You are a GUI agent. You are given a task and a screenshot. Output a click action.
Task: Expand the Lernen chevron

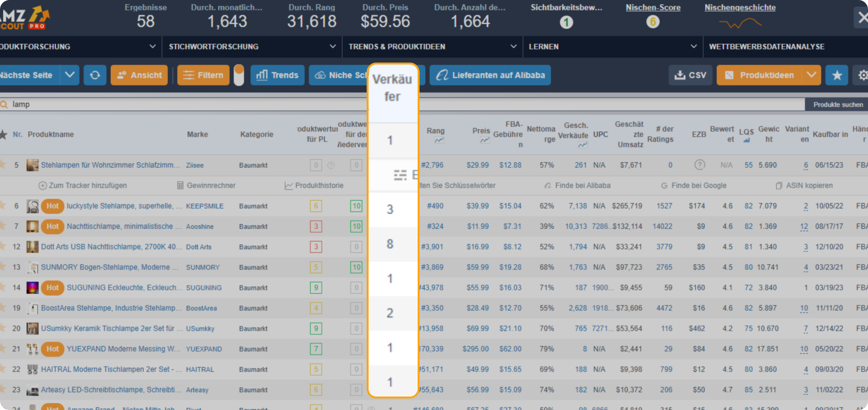[x=694, y=47]
